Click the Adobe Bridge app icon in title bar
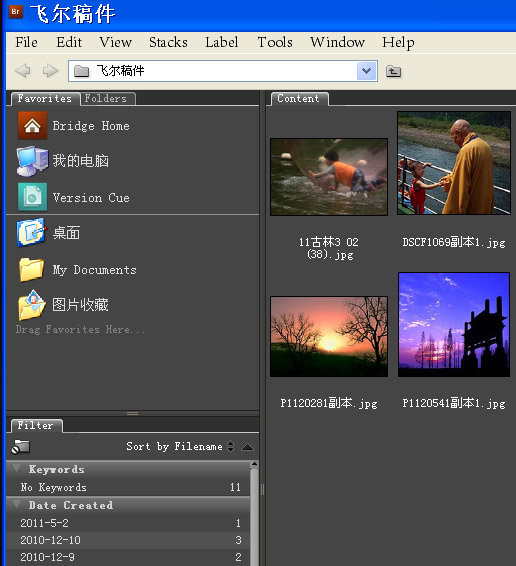The width and height of the screenshot is (516, 566). (16, 12)
